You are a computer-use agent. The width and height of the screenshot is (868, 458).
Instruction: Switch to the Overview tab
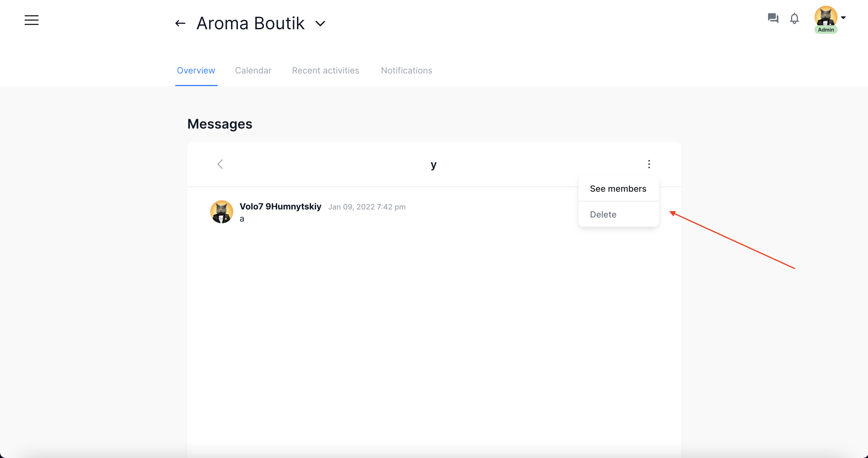point(196,70)
